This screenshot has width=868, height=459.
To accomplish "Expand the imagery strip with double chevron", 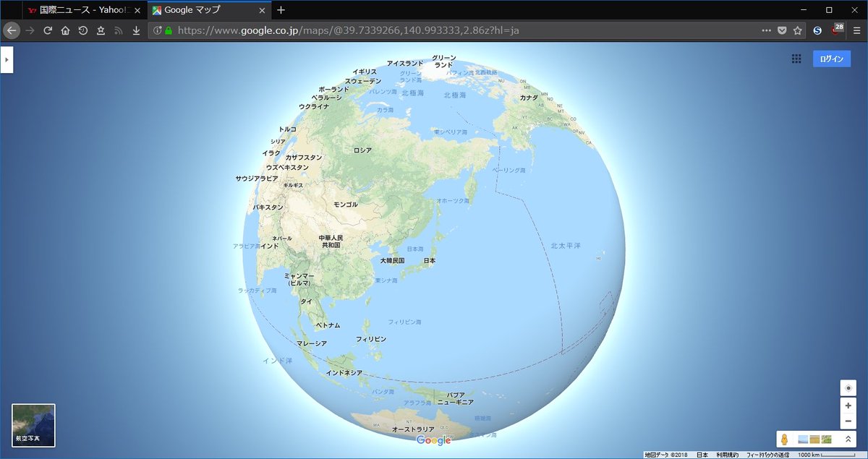I will [848, 439].
